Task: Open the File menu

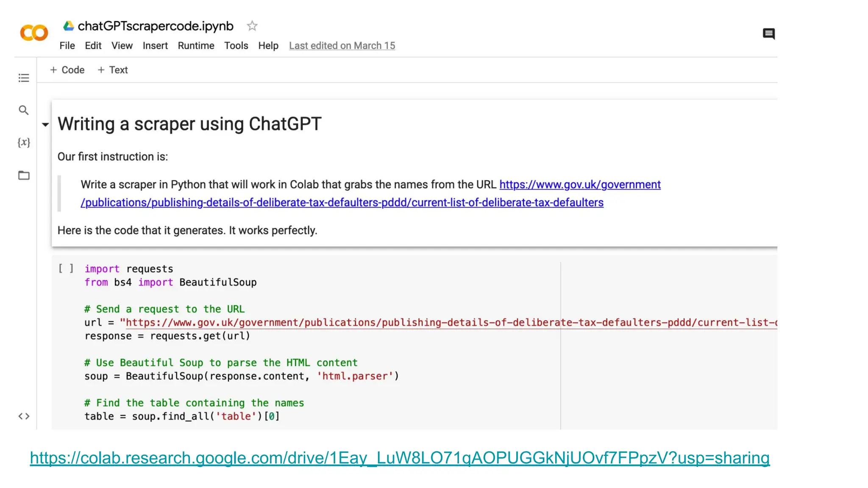Action: click(x=67, y=46)
